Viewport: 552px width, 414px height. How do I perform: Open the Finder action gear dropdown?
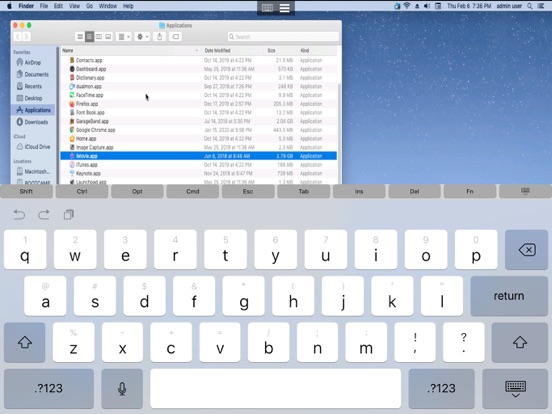click(x=143, y=37)
